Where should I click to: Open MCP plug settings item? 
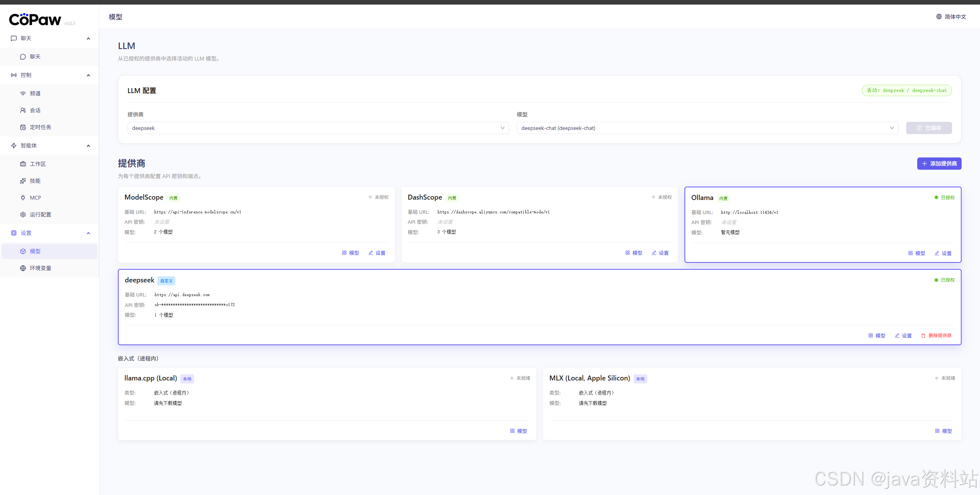(35, 198)
